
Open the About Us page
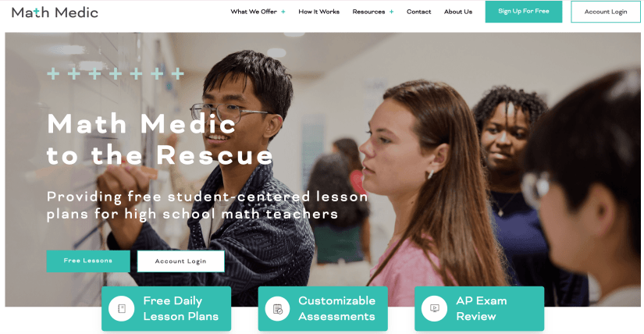click(x=458, y=12)
